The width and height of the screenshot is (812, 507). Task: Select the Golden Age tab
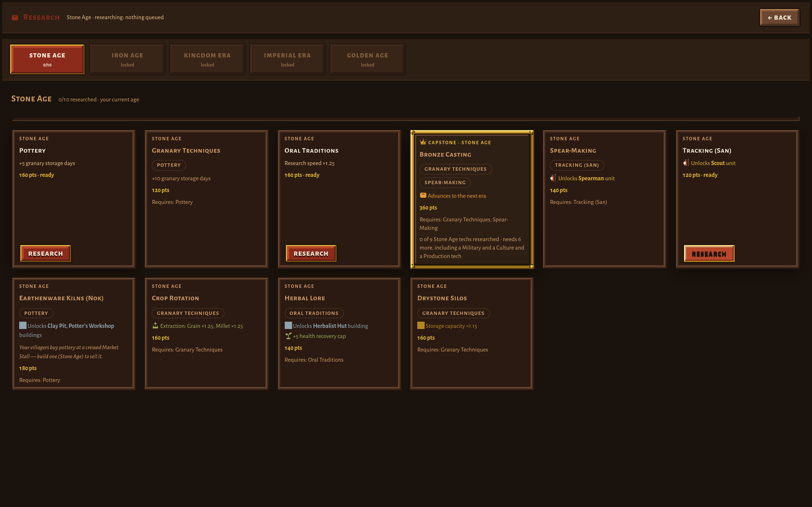point(367,59)
